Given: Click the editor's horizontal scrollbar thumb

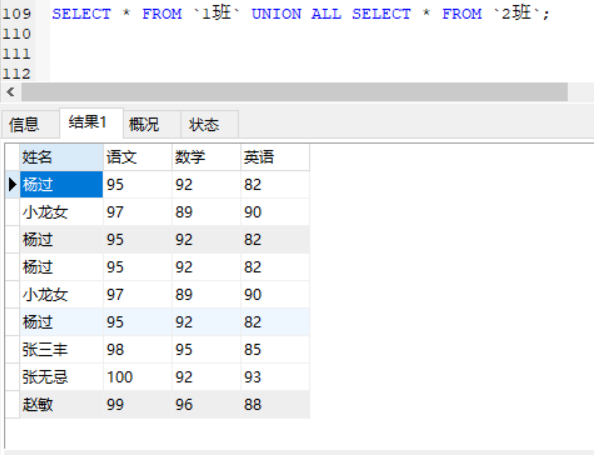Looking at the screenshot, I should [294, 92].
